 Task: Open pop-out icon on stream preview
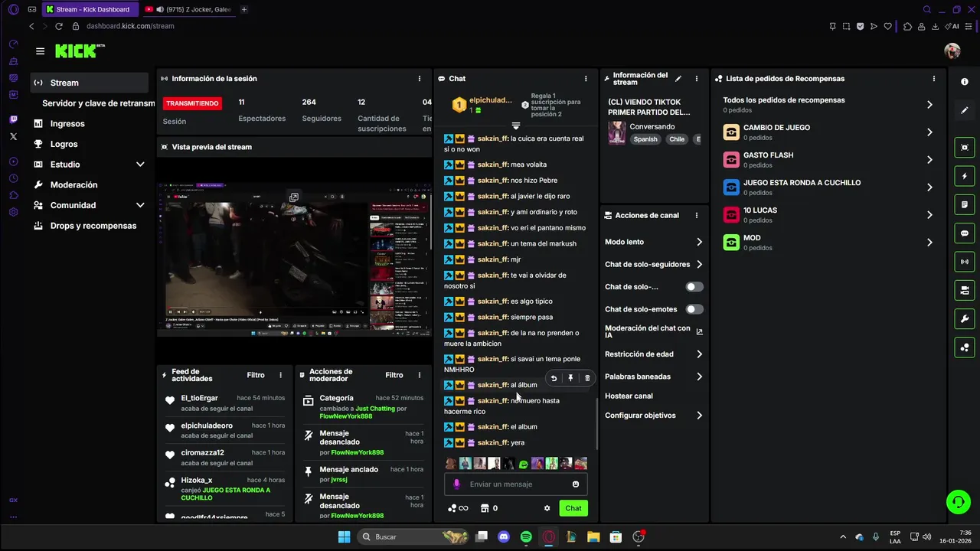(293, 197)
